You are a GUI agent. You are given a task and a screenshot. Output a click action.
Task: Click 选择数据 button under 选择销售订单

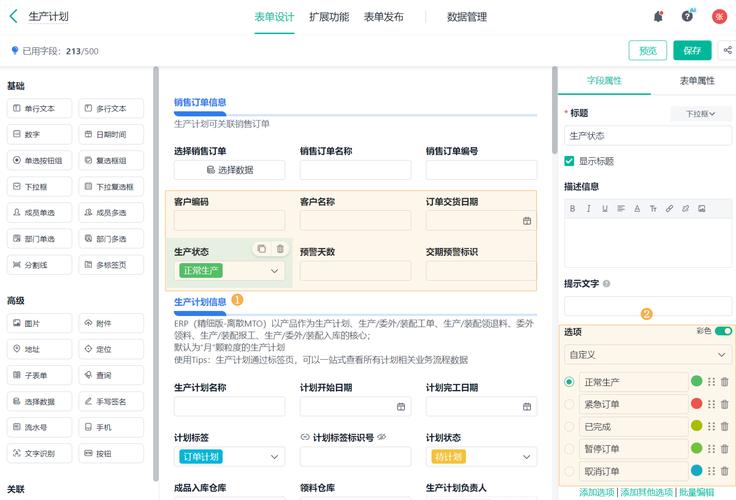[230, 170]
